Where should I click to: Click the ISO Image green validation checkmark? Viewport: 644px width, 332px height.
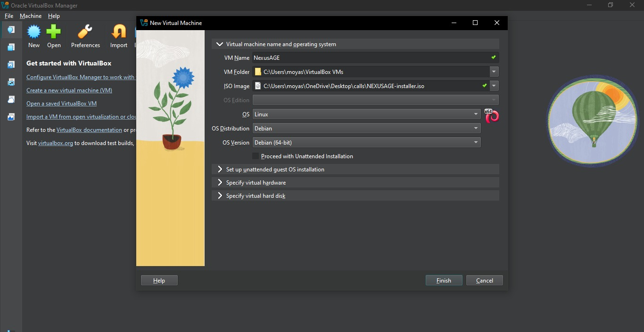[484, 86]
